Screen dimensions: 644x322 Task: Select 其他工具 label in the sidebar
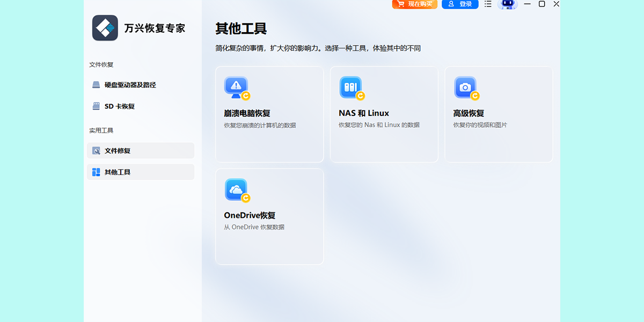(118, 172)
